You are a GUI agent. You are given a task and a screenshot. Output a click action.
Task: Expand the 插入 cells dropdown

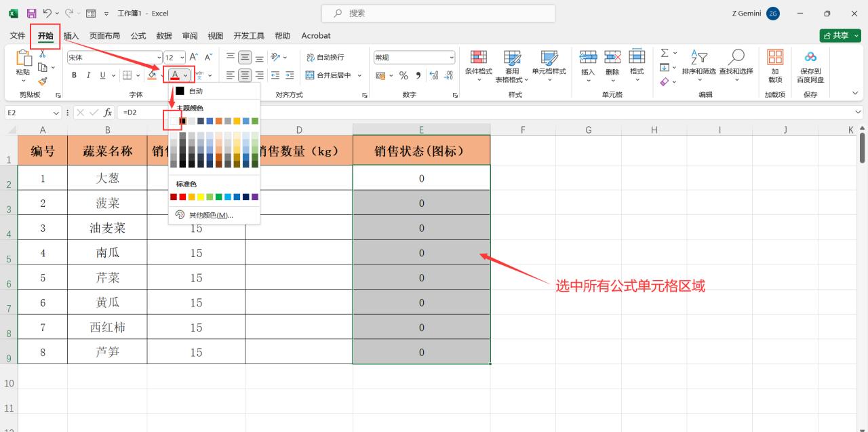pyautogui.click(x=588, y=81)
